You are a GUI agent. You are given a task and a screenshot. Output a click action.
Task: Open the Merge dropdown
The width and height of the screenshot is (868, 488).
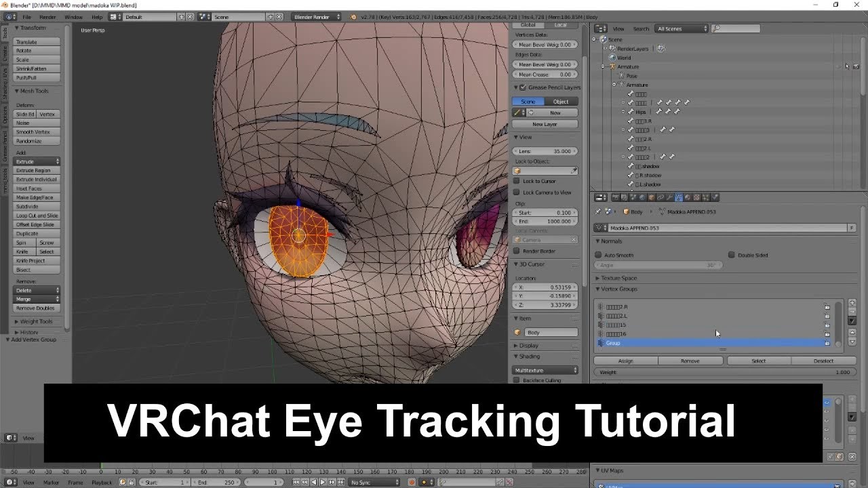37,299
